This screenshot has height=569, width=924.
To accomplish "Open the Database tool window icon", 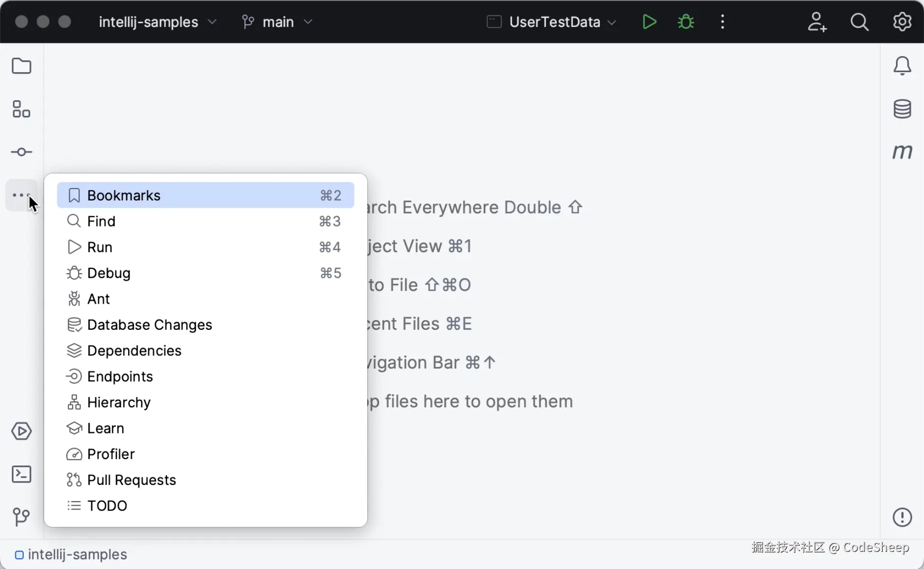I will coord(902,109).
